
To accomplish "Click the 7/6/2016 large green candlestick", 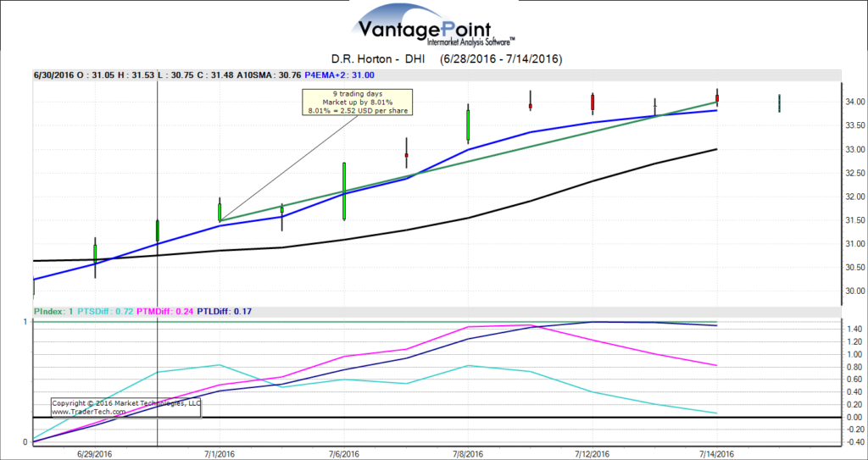I will coord(344,191).
